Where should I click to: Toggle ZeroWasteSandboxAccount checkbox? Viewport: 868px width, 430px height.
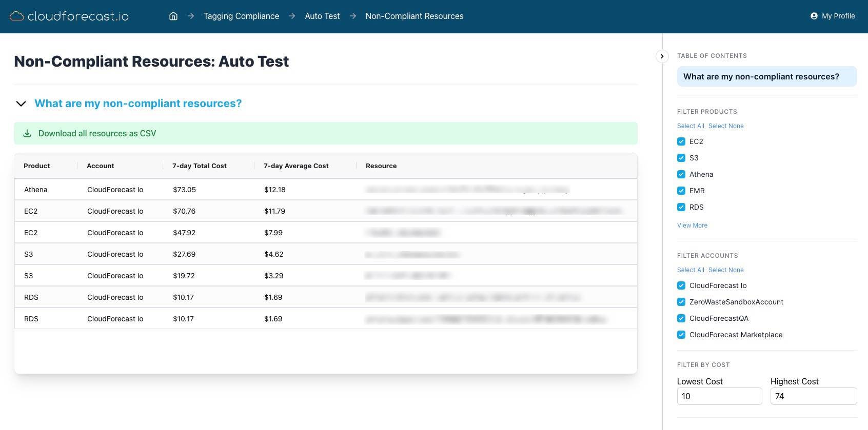click(x=681, y=302)
